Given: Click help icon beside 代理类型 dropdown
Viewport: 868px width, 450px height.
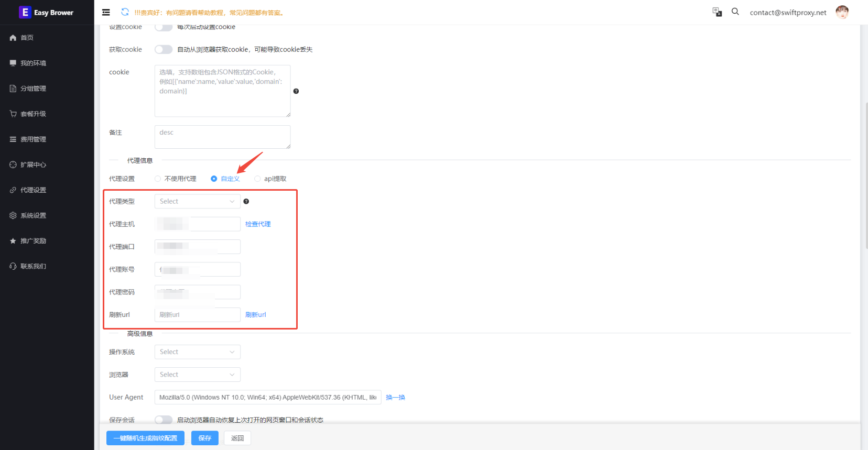Looking at the screenshot, I should pos(246,202).
